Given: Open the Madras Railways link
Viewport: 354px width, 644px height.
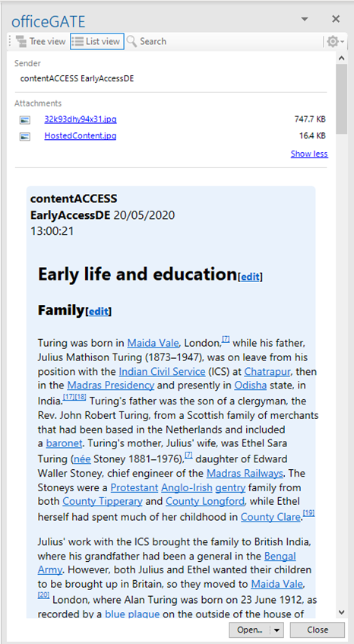Looking at the screenshot, I should point(245,474).
